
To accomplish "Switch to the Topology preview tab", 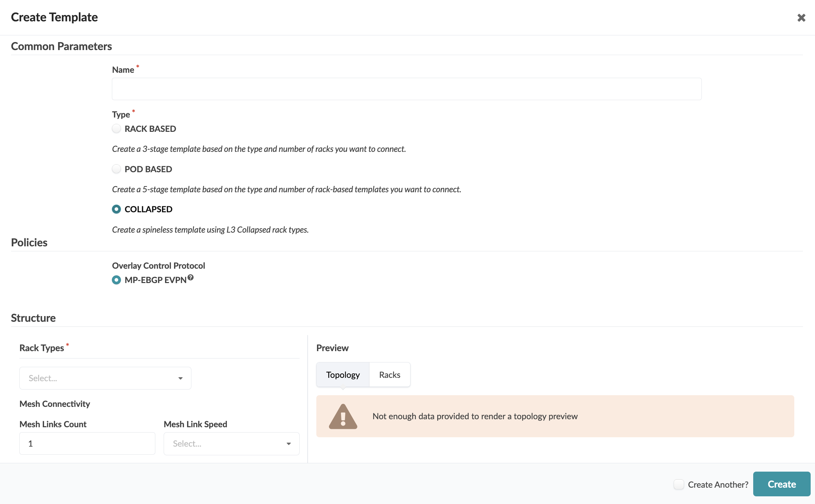I will 343,375.
